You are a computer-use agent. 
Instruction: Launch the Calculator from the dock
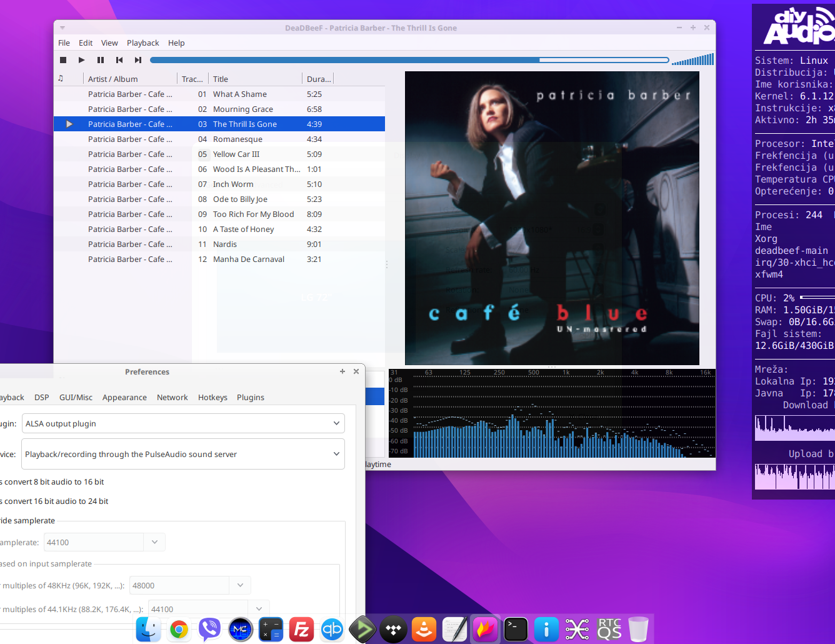point(271,630)
